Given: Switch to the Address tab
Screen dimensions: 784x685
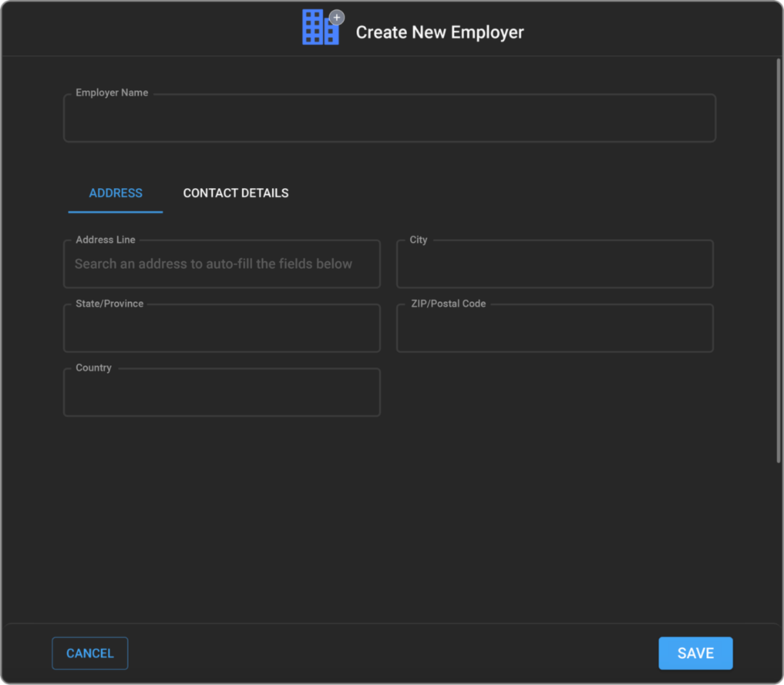Looking at the screenshot, I should [x=116, y=193].
